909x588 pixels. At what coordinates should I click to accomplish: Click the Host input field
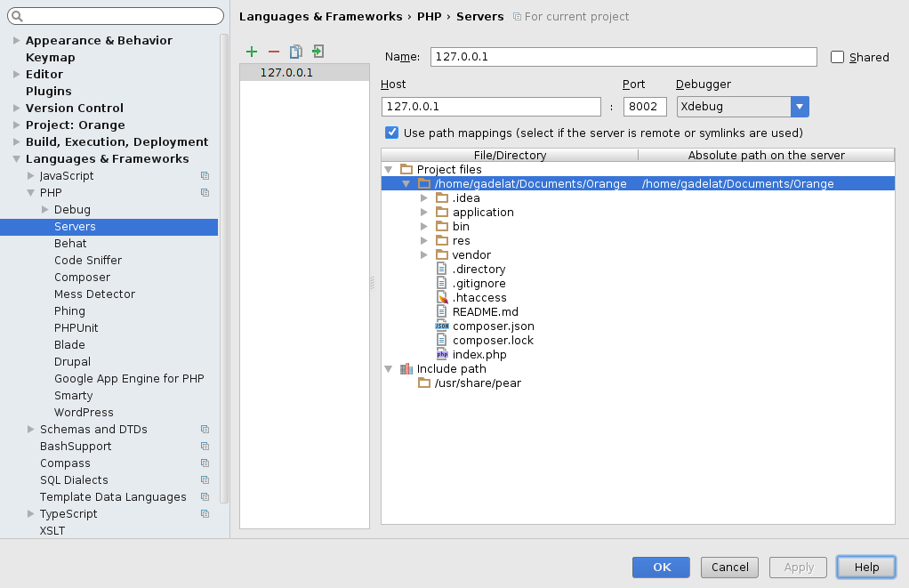point(491,107)
